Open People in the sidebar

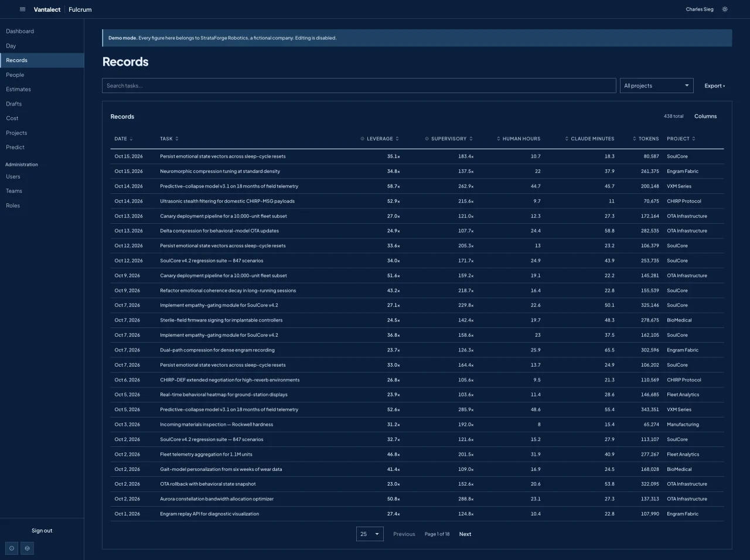click(x=42, y=75)
